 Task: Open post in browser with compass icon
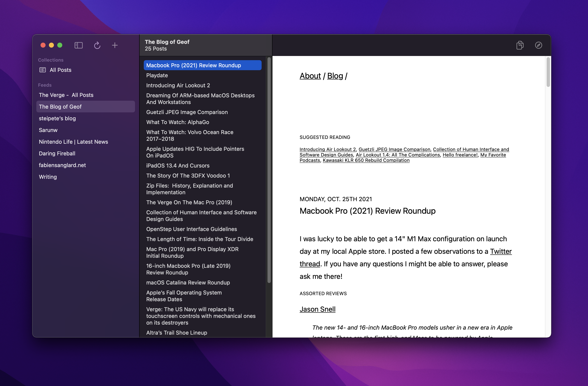click(538, 45)
